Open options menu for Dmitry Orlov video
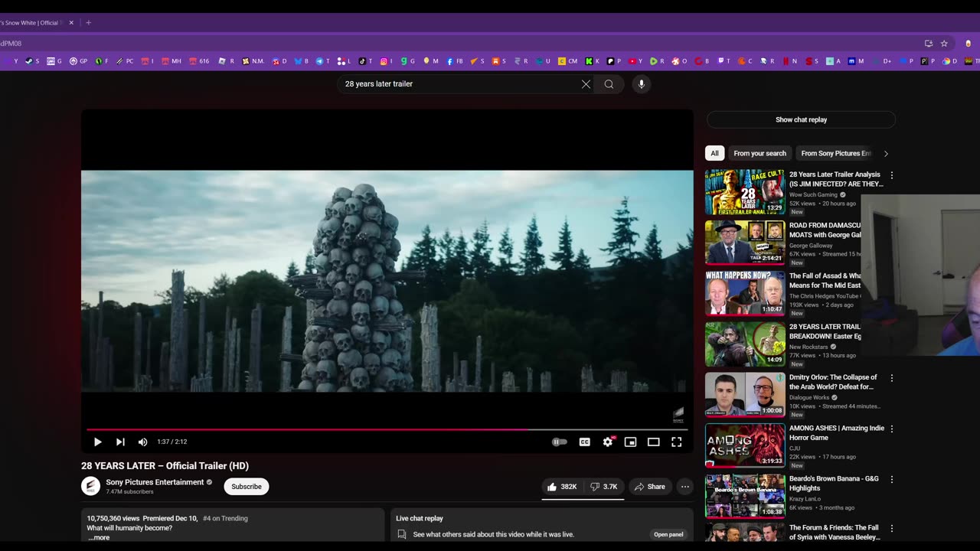 pyautogui.click(x=891, y=378)
